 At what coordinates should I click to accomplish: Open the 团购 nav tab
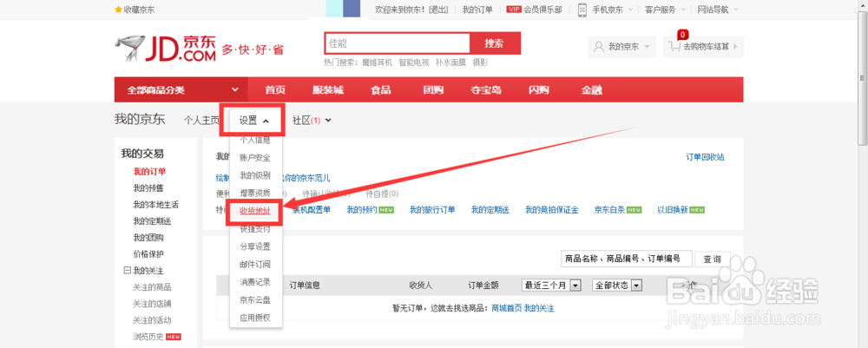[433, 90]
